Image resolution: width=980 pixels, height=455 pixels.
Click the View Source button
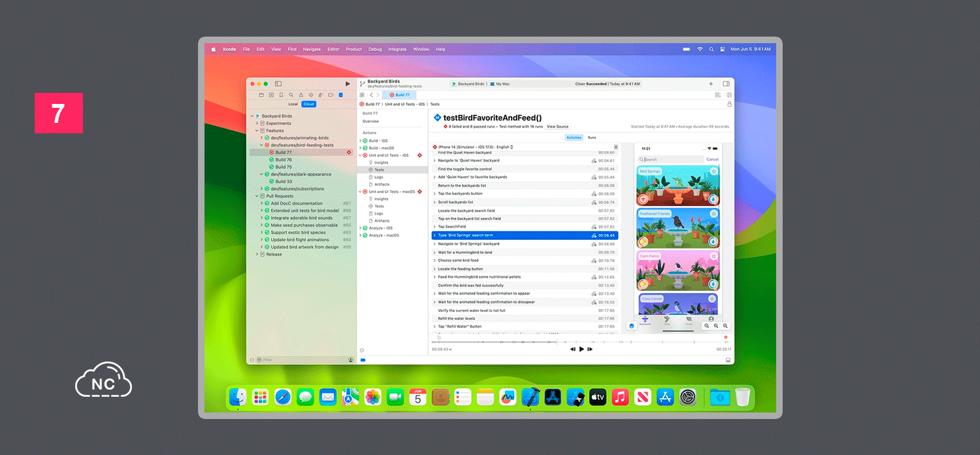[x=557, y=127]
